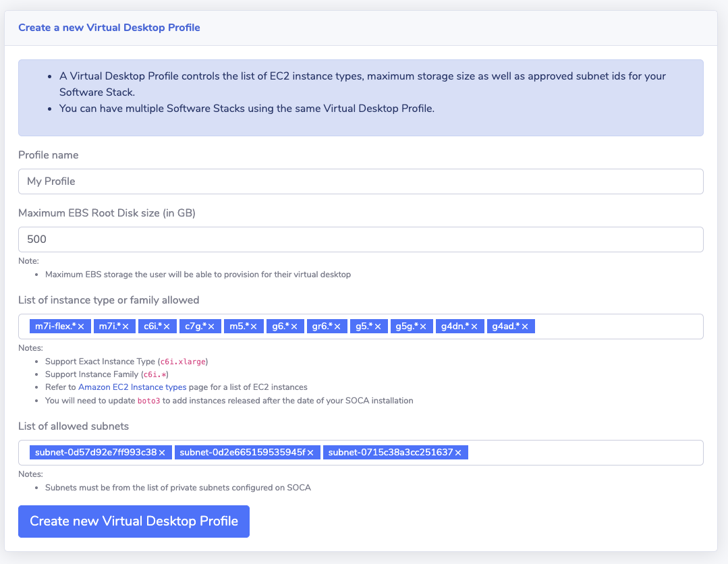Remove the m7i.* tag via its x
The image size is (728, 564).
click(x=125, y=327)
